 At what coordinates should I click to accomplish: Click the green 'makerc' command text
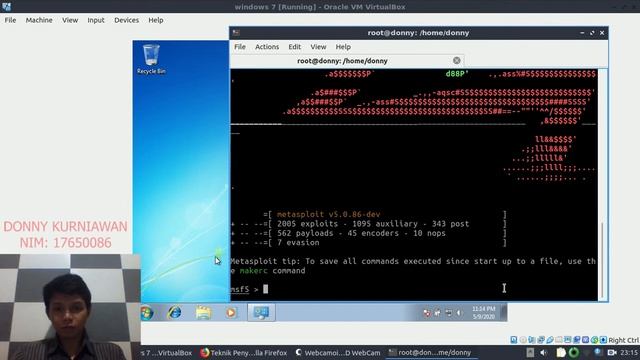[253, 271]
